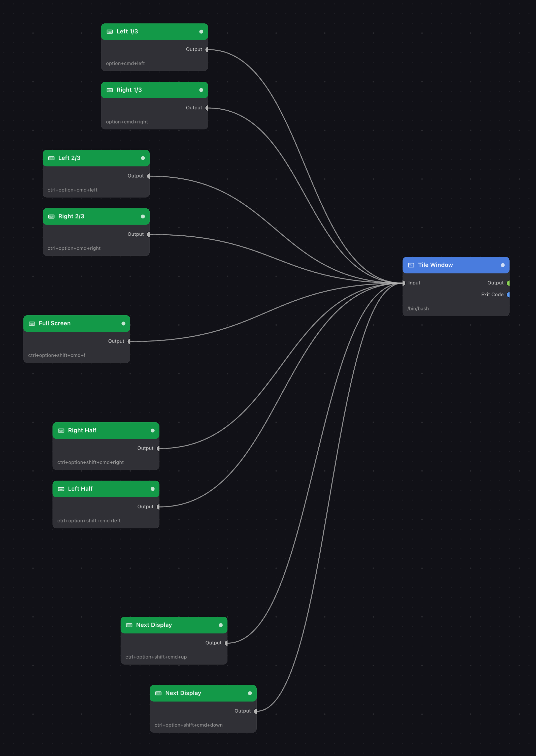Toggle the status dot on Right 2/3 node
This screenshot has width=536, height=756.
pyautogui.click(x=143, y=216)
